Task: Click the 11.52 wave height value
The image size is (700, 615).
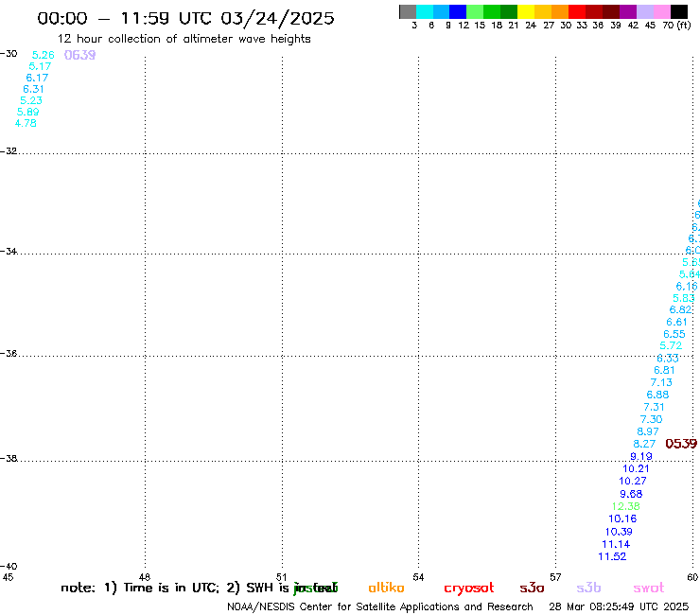Action: [x=613, y=556]
